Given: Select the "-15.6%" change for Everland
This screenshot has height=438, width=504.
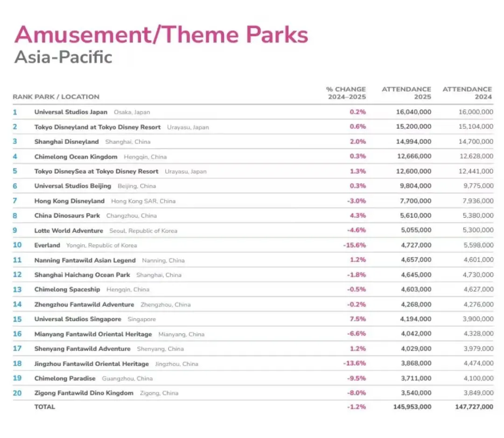Looking at the screenshot, I should pos(354,245).
